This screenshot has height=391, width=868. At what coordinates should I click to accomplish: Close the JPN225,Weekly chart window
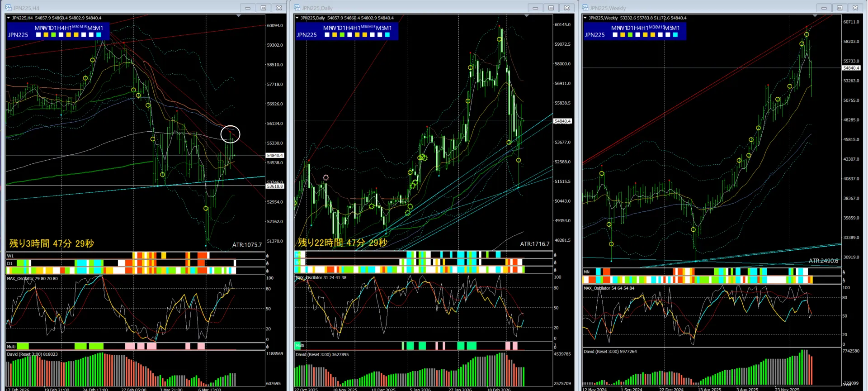855,8
